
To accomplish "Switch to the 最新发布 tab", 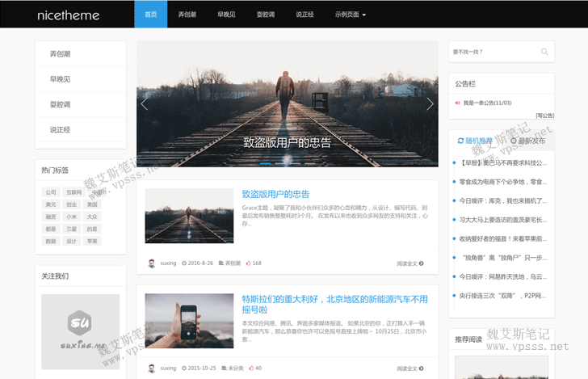I will [x=527, y=141].
